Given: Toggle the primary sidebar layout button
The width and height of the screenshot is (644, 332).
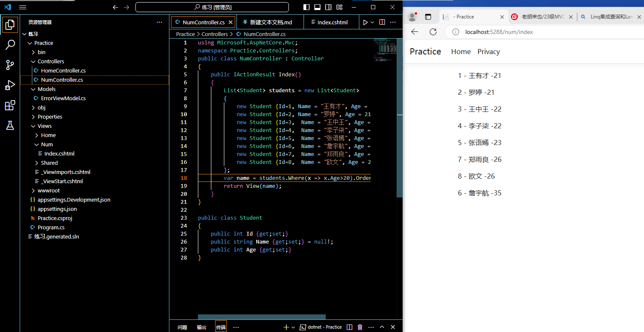Looking at the screenshot, I should [306, 7].
